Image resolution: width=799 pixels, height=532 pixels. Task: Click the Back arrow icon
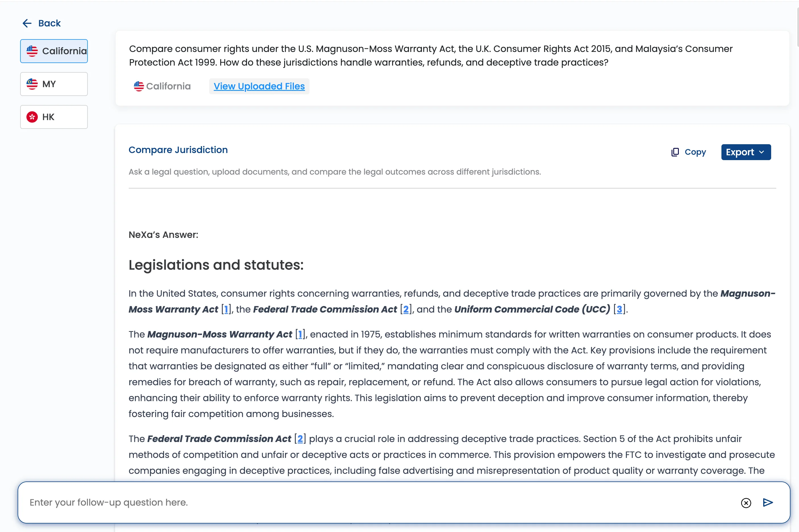27,23
